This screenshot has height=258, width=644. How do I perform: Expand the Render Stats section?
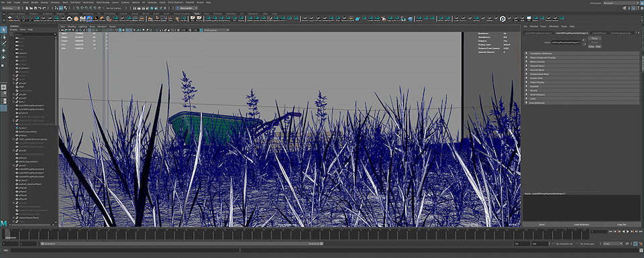tap(582, 78)
